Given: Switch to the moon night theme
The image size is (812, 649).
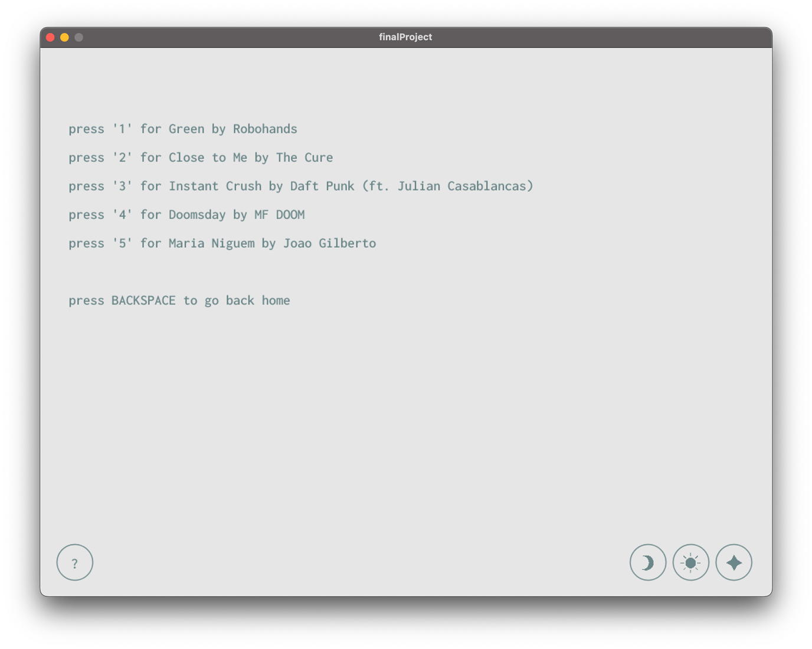Looking at the screenshot, I should point(648,562).
